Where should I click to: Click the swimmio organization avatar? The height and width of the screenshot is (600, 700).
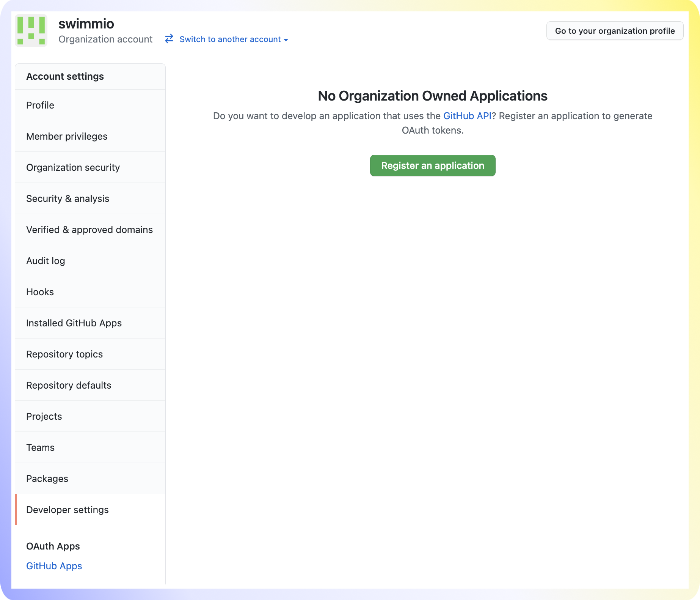pyautogui.click(x=31, y=31)
